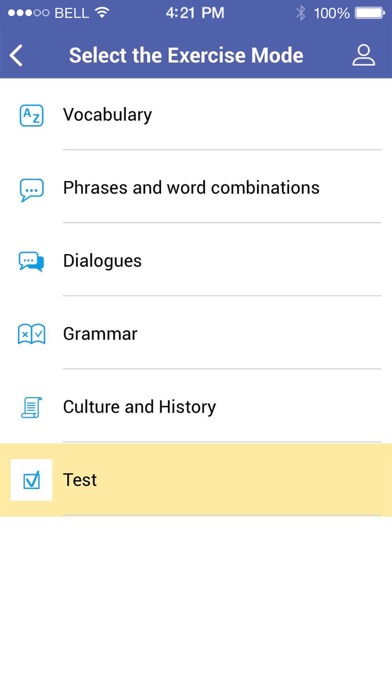Tap the battery indicator icon

click(370, 13)
